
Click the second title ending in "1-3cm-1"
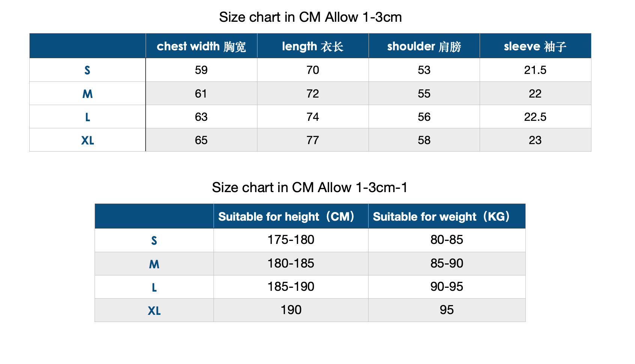click(310, 188)
